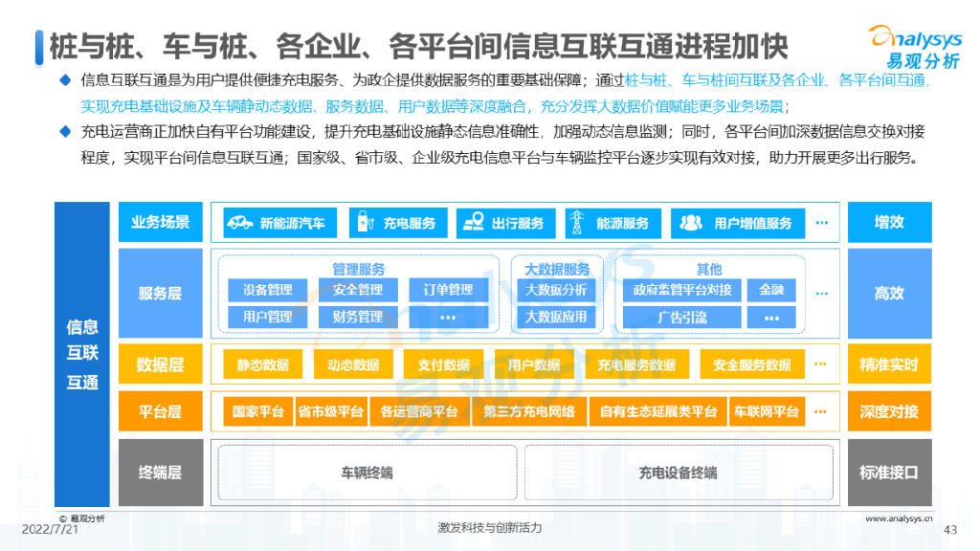Screen dimensions: 980x551
Task: Click the 增效 box
Action: pos(889,222)
